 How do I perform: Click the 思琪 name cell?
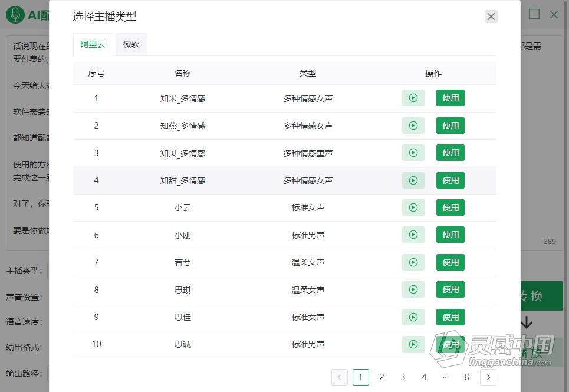click(x=183, y=290)
